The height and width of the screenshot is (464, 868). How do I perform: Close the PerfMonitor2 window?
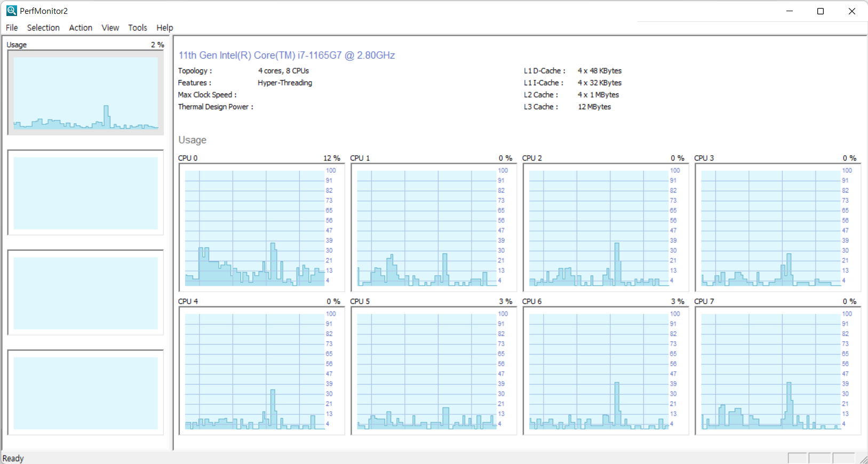pos(852,11)
